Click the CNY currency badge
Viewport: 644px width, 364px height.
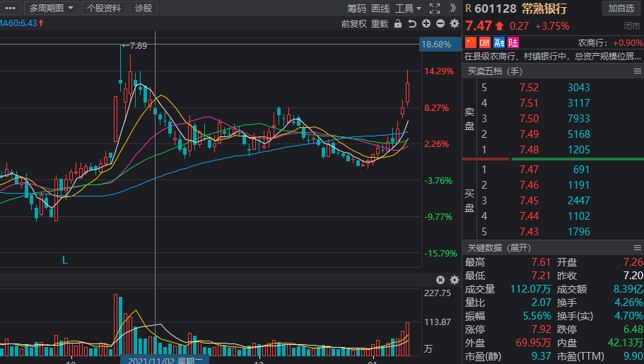coord(485,43)
